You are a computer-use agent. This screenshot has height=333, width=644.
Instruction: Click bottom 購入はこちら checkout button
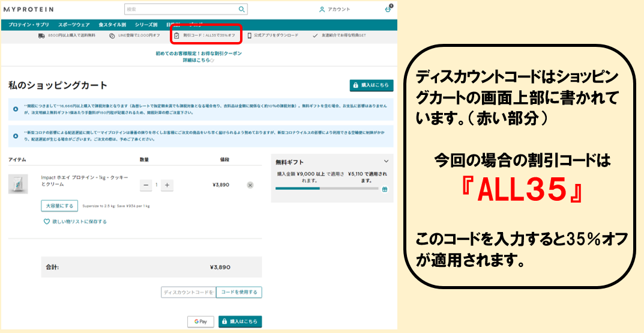(x=240, y=322)
